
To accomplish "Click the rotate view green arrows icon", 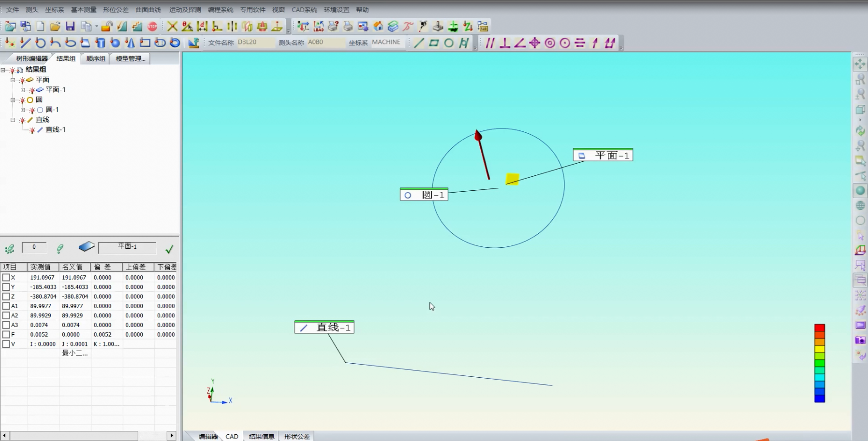I will 860,131.
